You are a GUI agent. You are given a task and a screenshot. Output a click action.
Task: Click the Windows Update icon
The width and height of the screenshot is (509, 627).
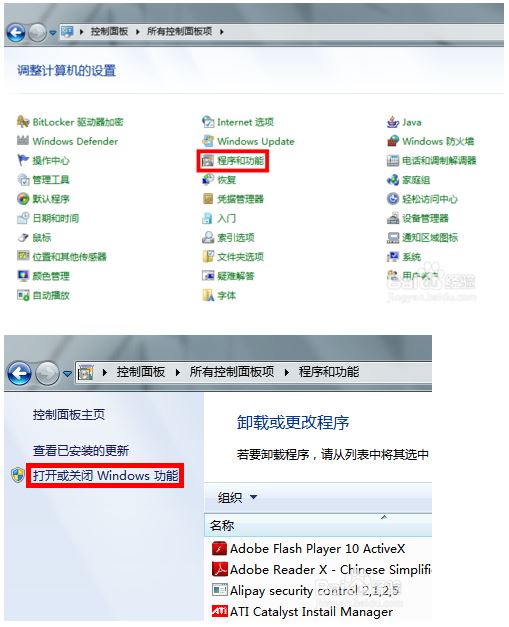pyautogui.click(x=208, y=141)
